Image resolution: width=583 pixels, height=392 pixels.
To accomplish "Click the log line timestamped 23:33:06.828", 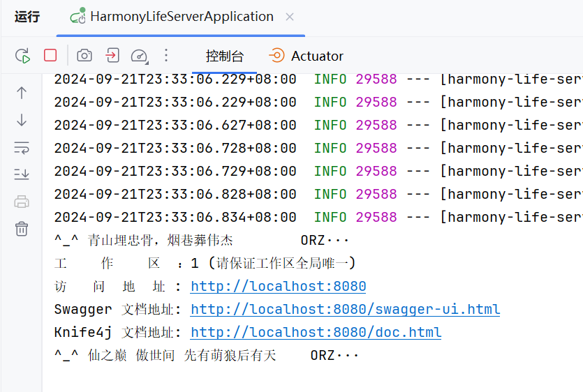I will click(318, 195).
